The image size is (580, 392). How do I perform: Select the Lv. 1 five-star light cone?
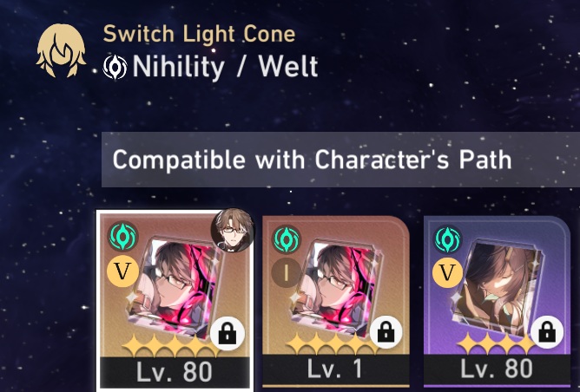[x=336, y=302]
